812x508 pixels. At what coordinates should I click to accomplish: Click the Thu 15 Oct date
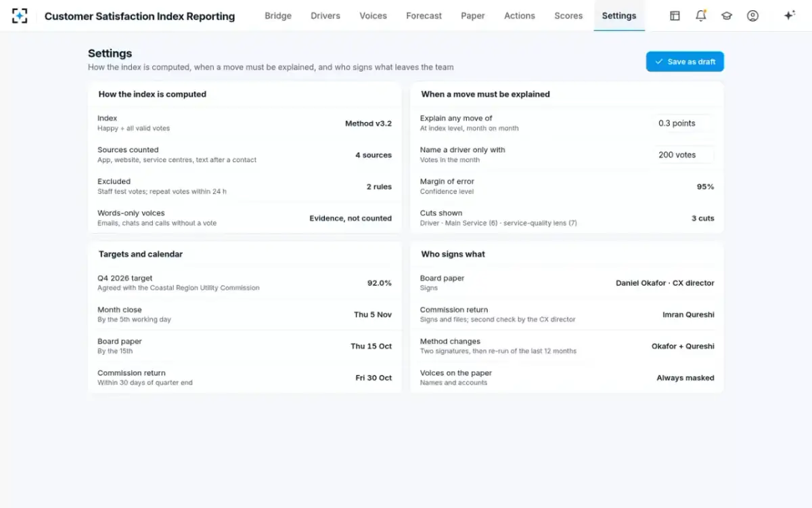click(371, 346)
